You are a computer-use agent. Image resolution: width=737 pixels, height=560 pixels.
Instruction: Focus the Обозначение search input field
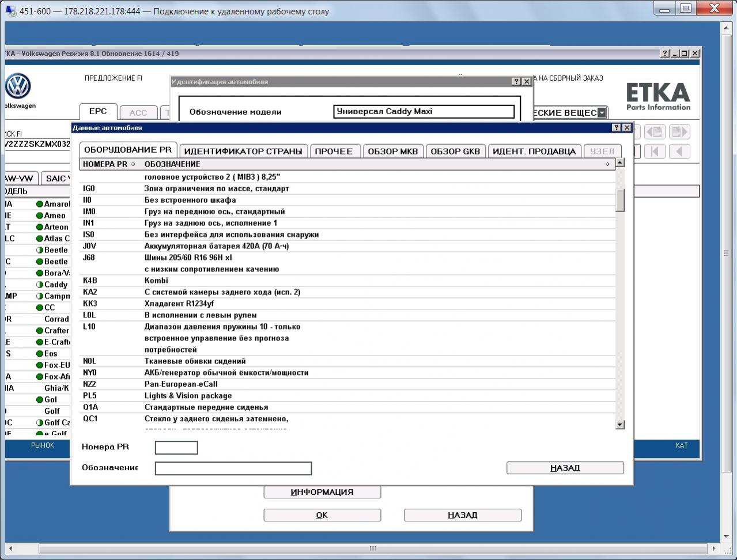[x=233, y=468]
